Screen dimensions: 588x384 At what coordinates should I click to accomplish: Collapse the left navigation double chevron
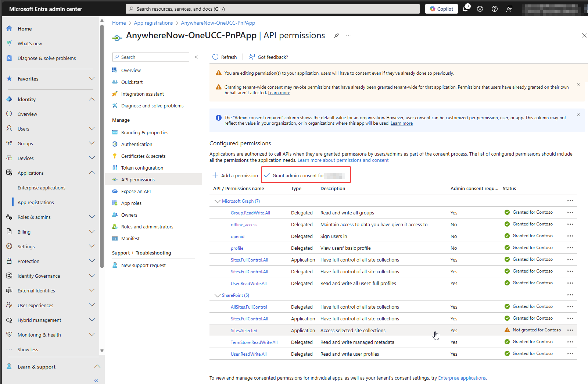tap(96, 381)
